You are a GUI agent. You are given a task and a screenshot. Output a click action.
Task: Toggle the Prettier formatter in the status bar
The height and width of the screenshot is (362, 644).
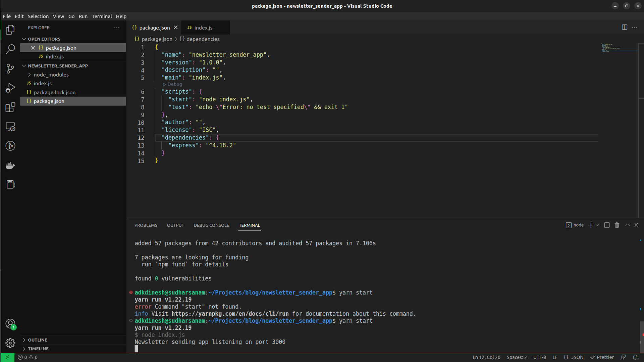point(602,357)
